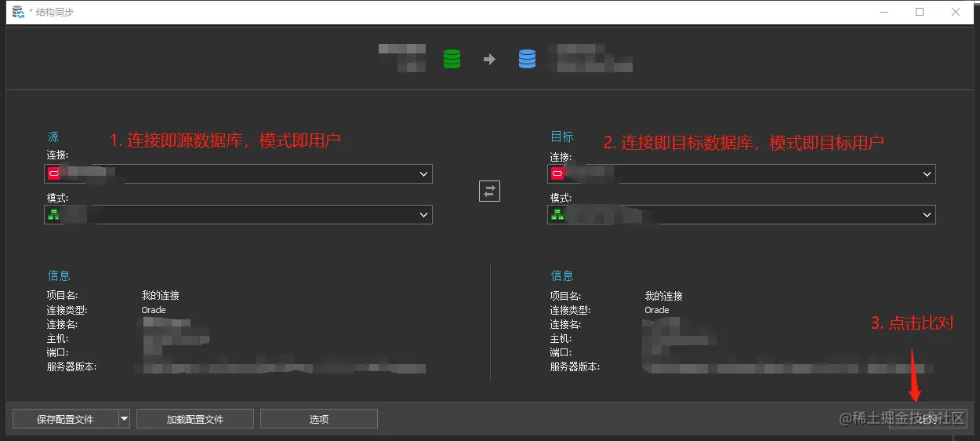Screen dimensions: 980x441
Task: Click the 结构同步 window title icon
Action: pyautogui.click(x=18, y=12)
